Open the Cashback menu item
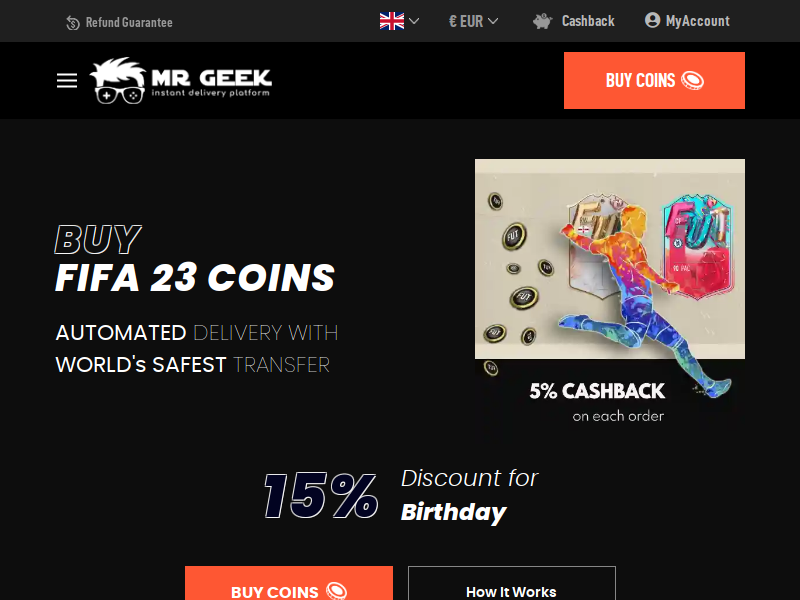 pos(588,21)
